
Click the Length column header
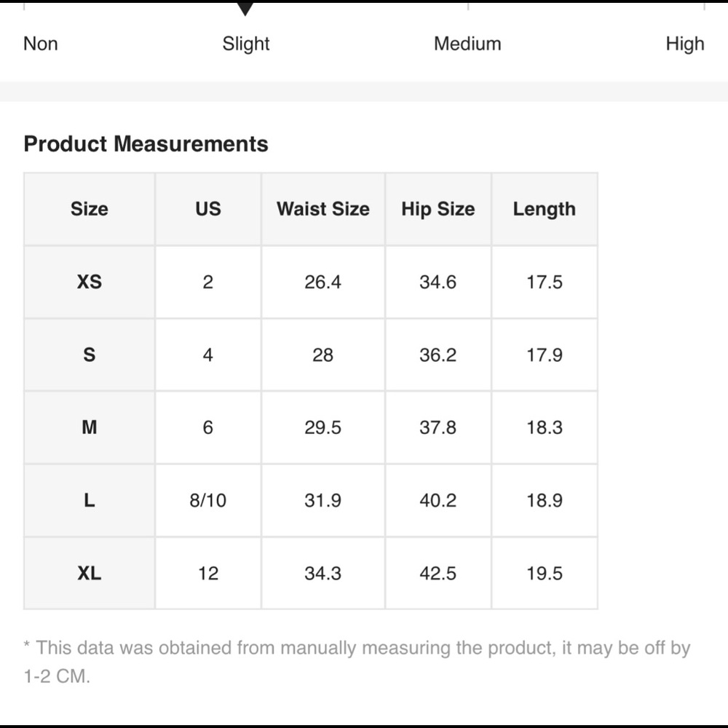pos(544,209)
